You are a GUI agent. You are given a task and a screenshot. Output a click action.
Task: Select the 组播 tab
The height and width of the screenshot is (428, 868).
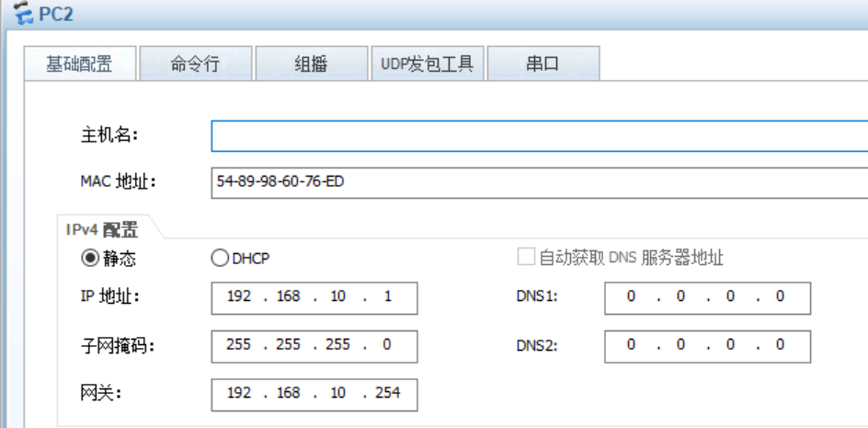pos(311,64)
